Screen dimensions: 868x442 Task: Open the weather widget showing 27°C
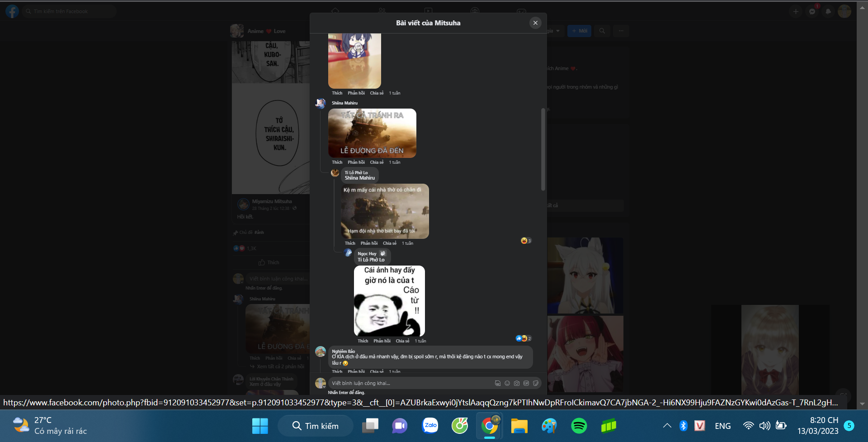click(50, 426)
